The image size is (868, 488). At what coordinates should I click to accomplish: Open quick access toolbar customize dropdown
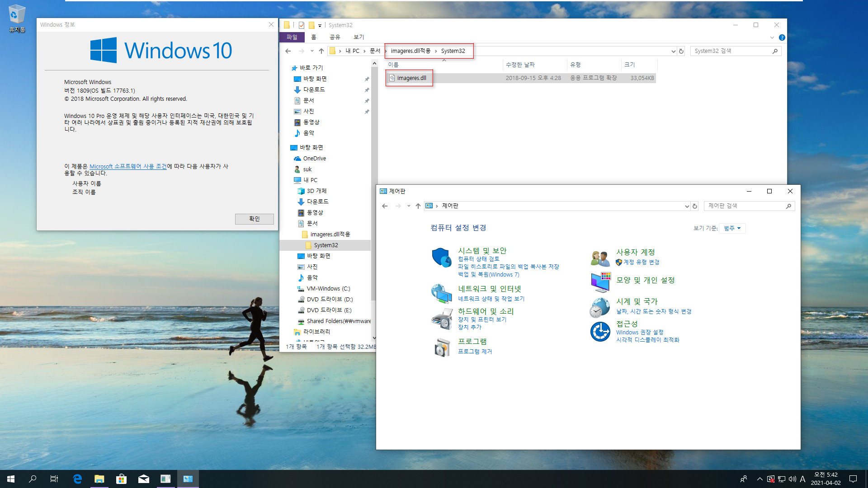click(x=320, y=25)
